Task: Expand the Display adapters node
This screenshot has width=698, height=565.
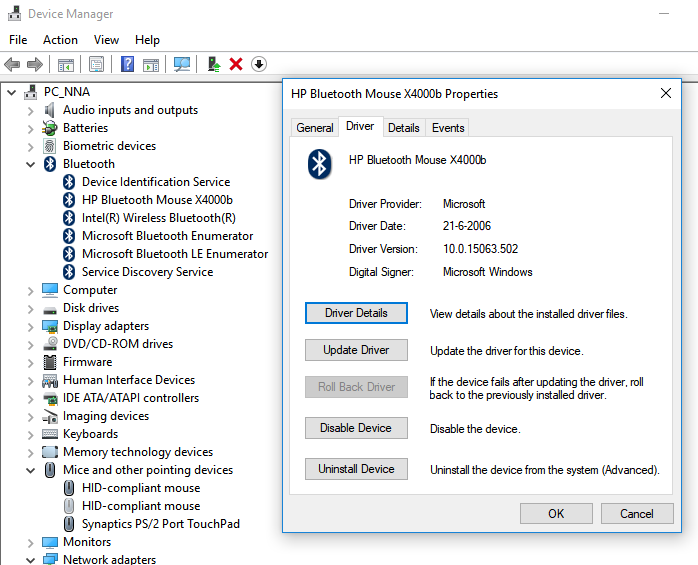Action: [x=30, y=327]
